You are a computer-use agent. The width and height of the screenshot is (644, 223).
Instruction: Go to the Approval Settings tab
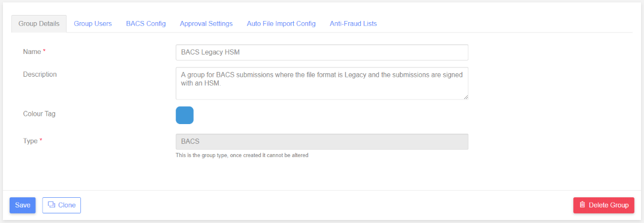206,24
